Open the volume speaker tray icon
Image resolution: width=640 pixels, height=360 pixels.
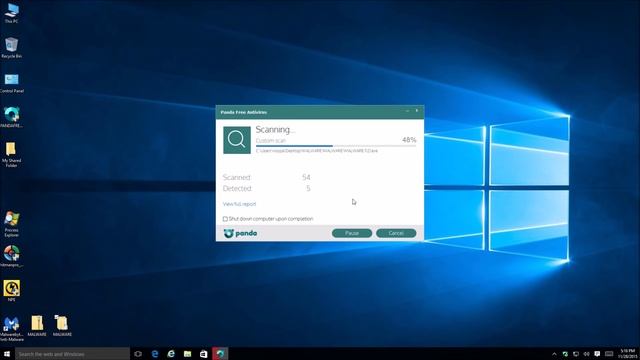(586, 354)
